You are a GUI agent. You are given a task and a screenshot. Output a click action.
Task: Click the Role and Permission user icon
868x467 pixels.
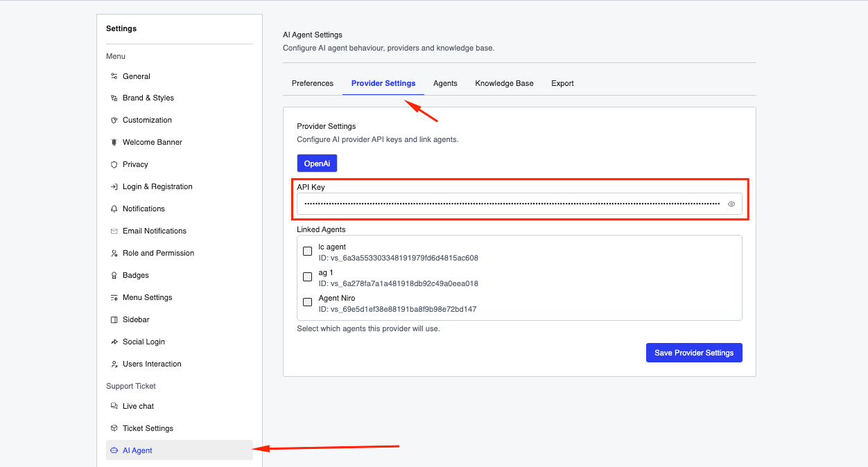(114, 254)
